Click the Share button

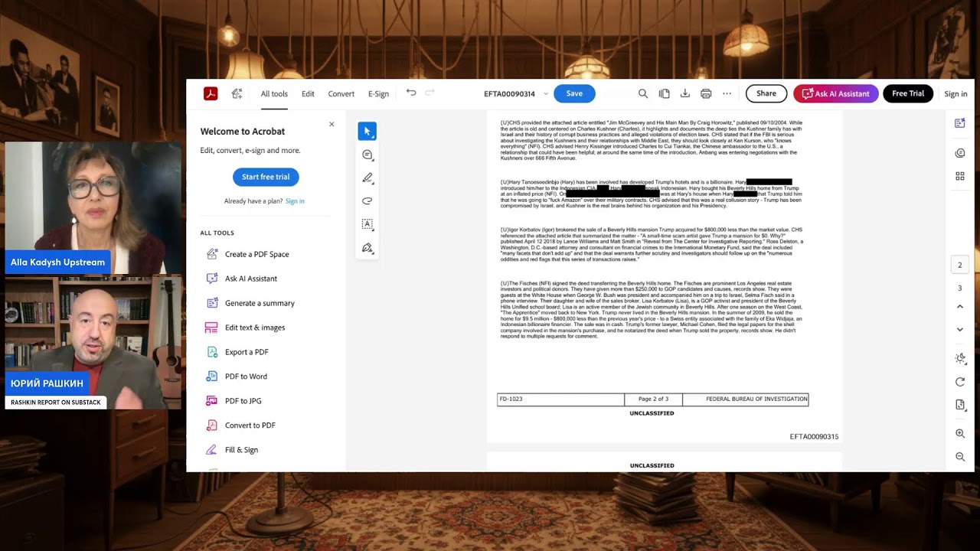click(x=766, y=93)
